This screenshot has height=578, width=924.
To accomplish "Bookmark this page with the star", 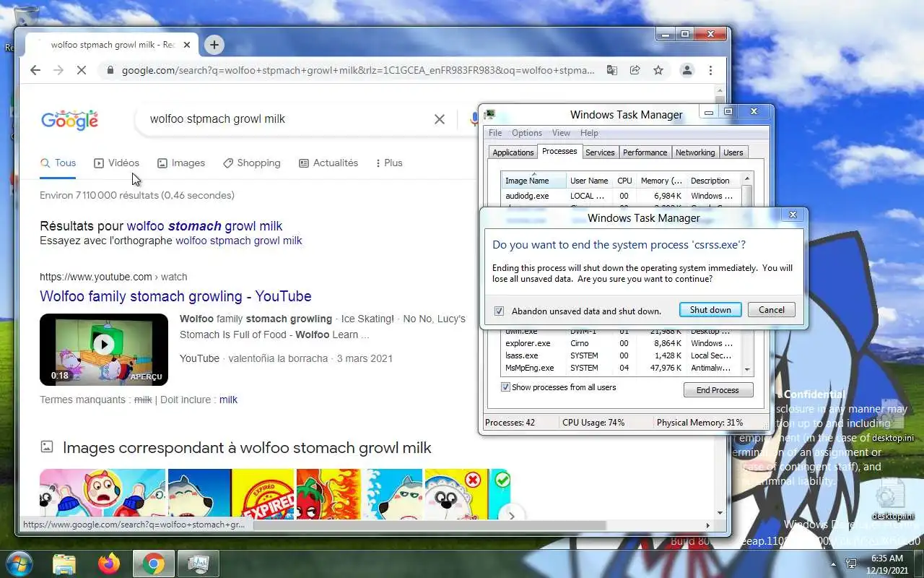I will tap(658, 70).
